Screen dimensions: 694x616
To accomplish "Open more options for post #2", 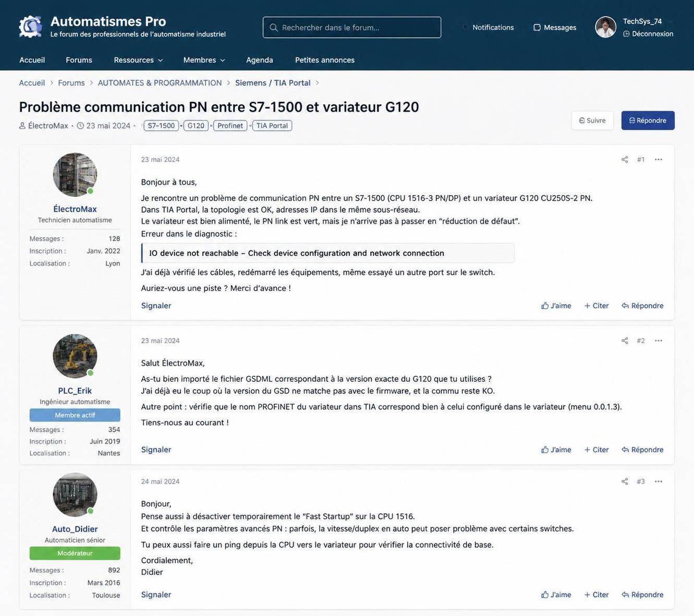I will click(x=659, y=341).
